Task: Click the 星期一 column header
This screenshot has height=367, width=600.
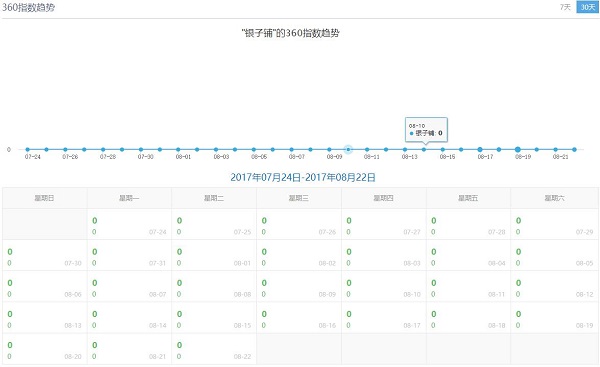Action: 129,198
